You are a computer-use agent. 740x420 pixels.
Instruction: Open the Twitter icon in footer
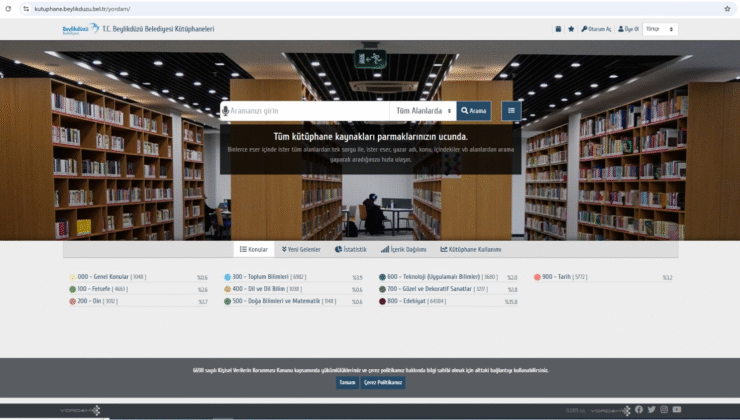[x=651, y=409]
